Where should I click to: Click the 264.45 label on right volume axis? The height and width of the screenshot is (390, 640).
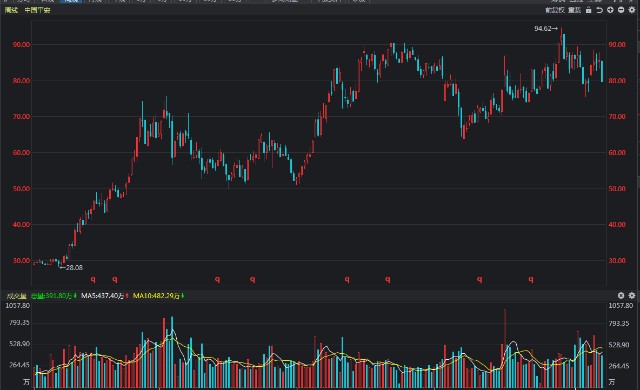point(619,366)
